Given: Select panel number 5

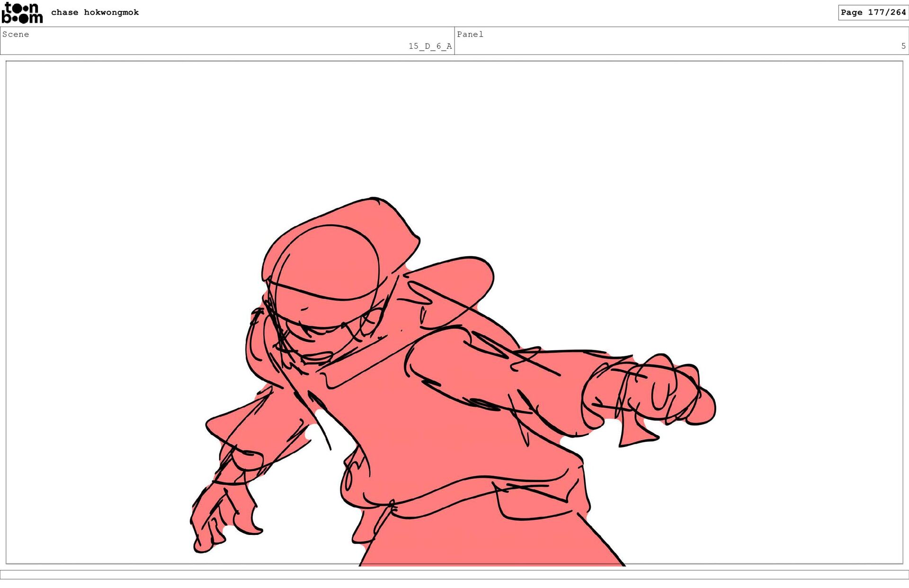Looking at the screenshot, I should (903, 46).
